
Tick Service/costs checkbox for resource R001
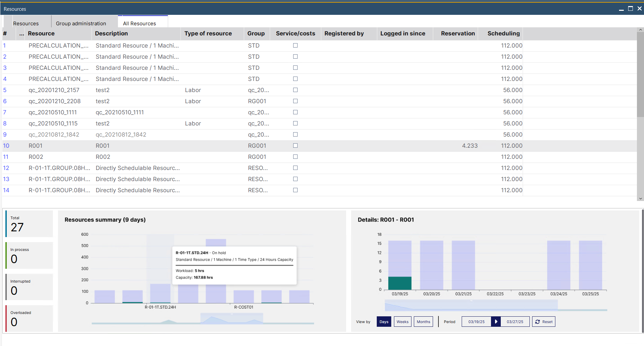(295, 146)
